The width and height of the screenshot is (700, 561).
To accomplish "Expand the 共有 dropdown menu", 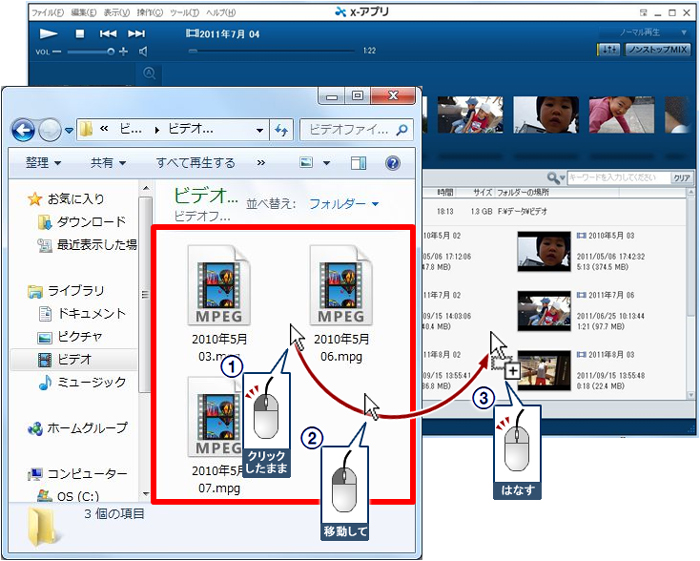I will coord(108,163).
